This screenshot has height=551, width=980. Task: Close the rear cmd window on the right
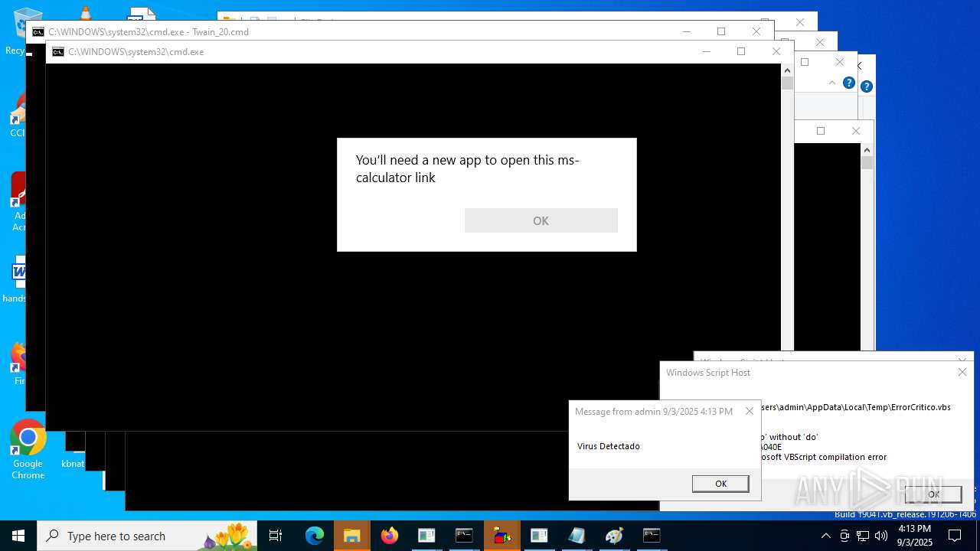pos(856,131)
